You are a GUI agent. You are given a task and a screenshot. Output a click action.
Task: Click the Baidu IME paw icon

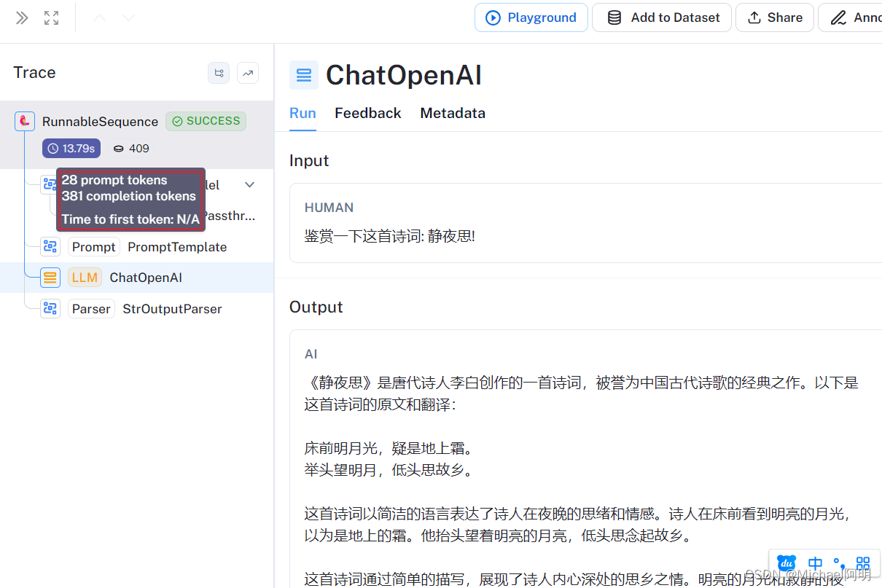point(787,563)
